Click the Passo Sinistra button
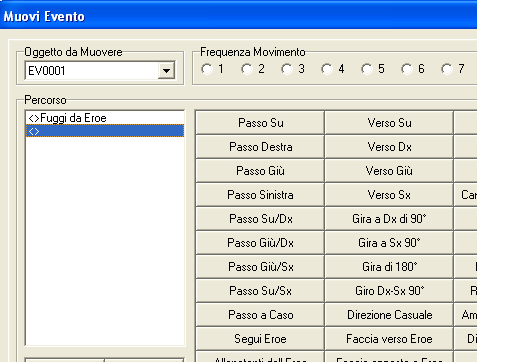The image size is (512, 362). coord(260,195)
